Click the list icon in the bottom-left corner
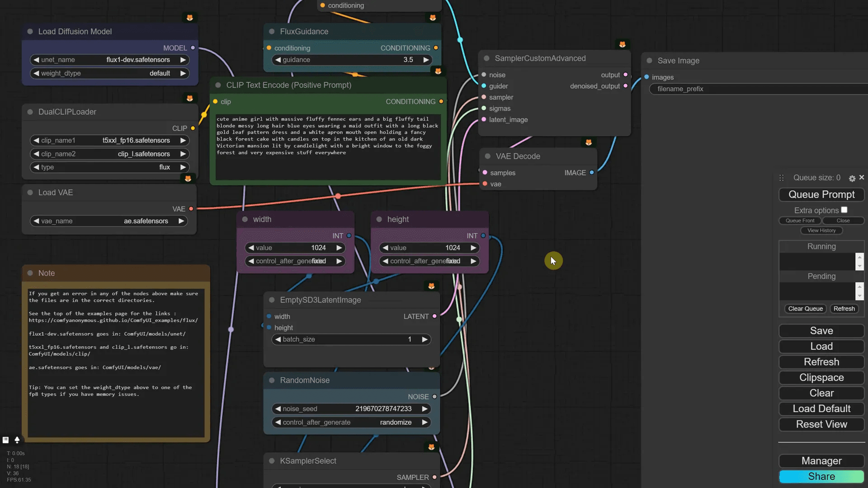Image resolution: width=868 pixels, height=488 pixels. (x=5, y=440)
